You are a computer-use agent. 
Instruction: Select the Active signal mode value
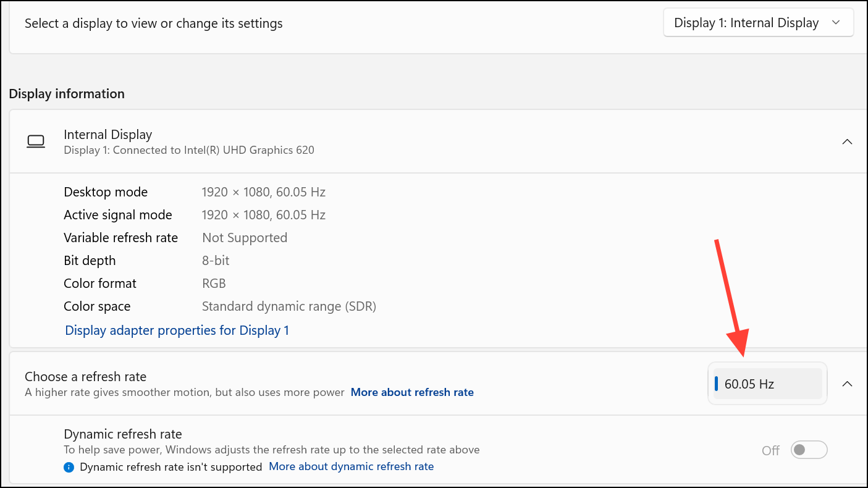point(263,214)
